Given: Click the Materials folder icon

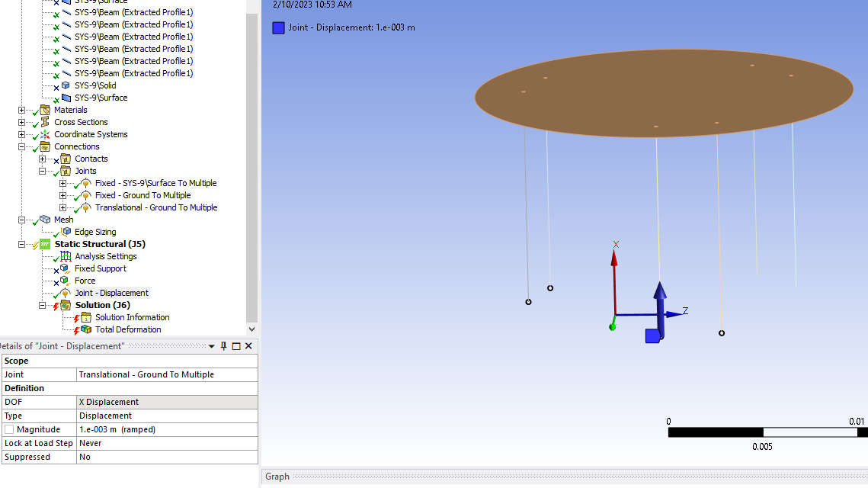Looking at the screenshot, I should [x=45, y=110].
